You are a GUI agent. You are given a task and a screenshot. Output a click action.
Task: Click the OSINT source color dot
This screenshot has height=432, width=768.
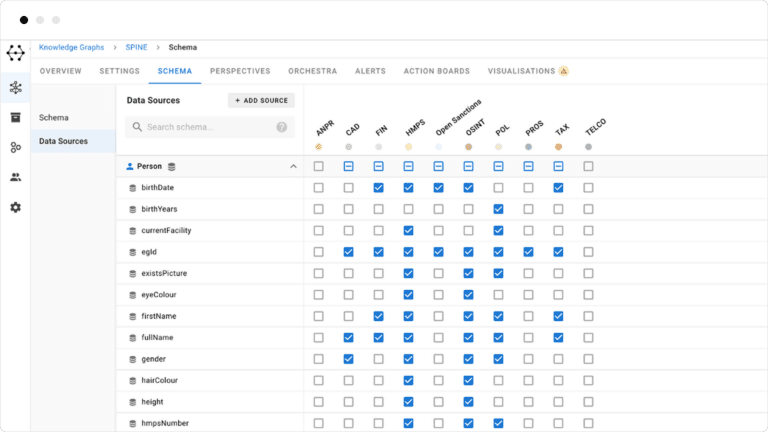pos(468,147)
